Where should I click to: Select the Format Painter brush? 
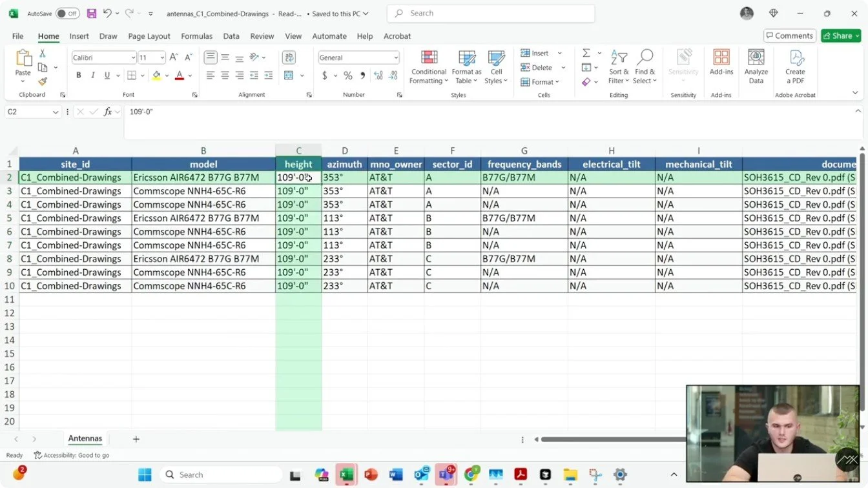(43, 81)
